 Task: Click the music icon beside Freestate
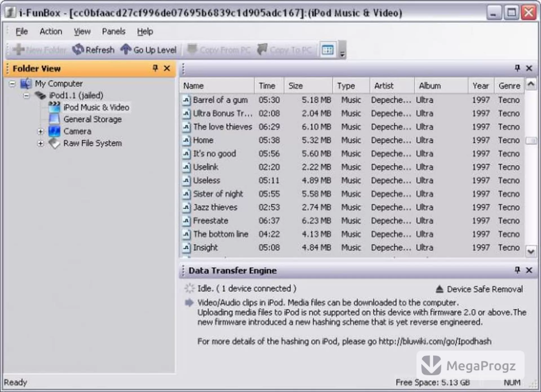[x=186, y=221]
